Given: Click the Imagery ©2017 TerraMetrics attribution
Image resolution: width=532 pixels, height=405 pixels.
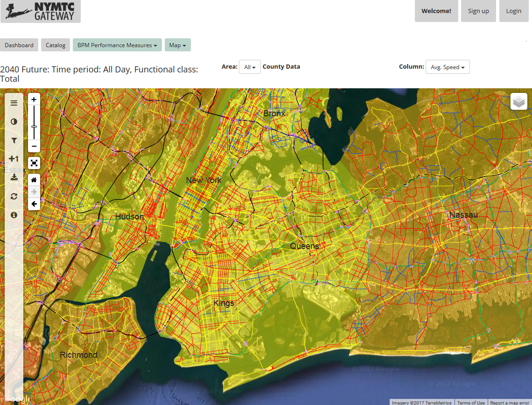Looking at the screenshot, I should 422,403.
